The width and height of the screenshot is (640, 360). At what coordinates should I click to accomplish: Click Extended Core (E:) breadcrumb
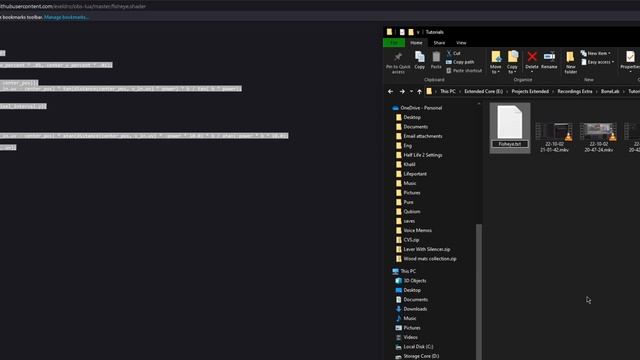[484, 91]
